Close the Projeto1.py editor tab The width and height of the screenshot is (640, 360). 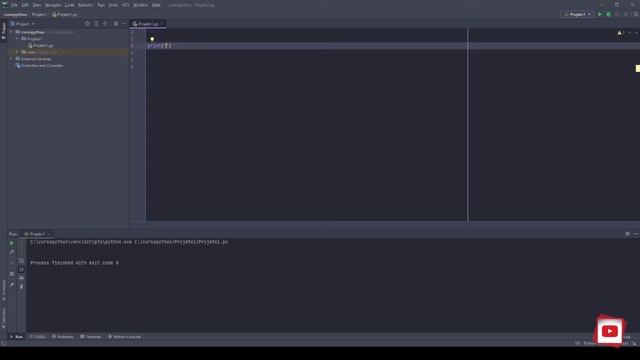pos(162,24)
